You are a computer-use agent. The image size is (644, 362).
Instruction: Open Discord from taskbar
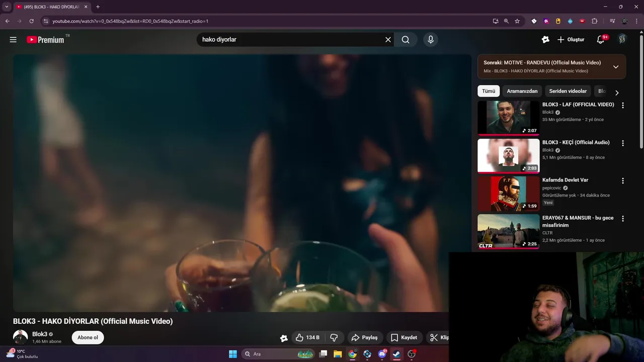pyautogui.click(x=382, y=354)
